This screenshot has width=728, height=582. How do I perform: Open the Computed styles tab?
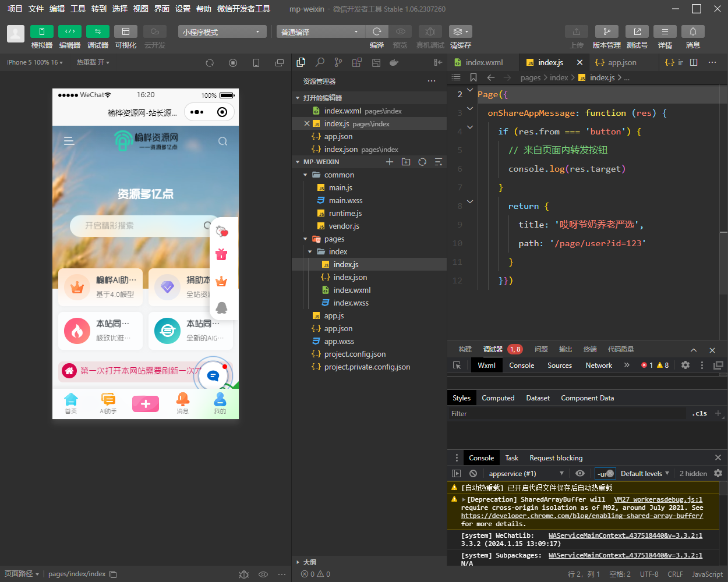click(498, 398)
